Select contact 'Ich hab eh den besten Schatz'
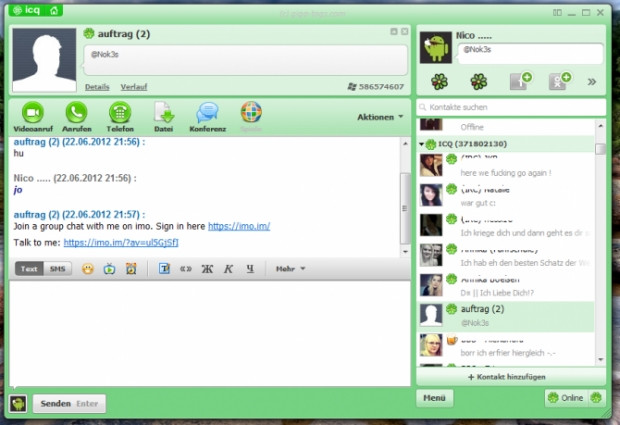 click(x=506, y=256)
